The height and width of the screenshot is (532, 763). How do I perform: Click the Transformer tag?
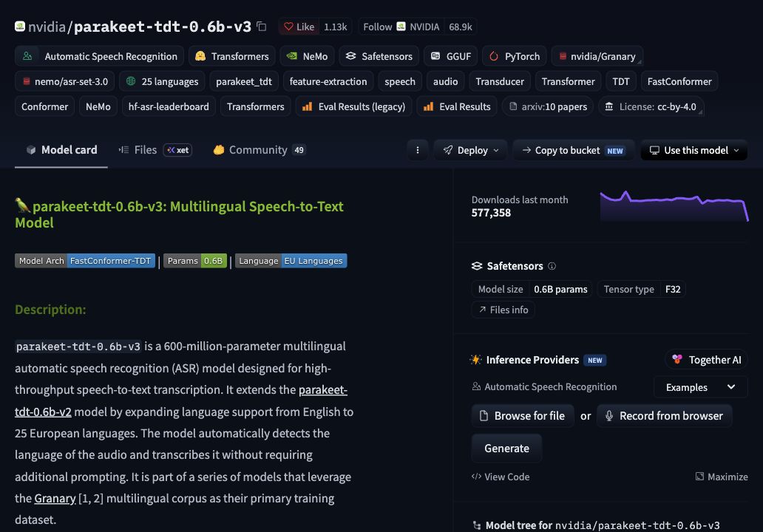568,82
